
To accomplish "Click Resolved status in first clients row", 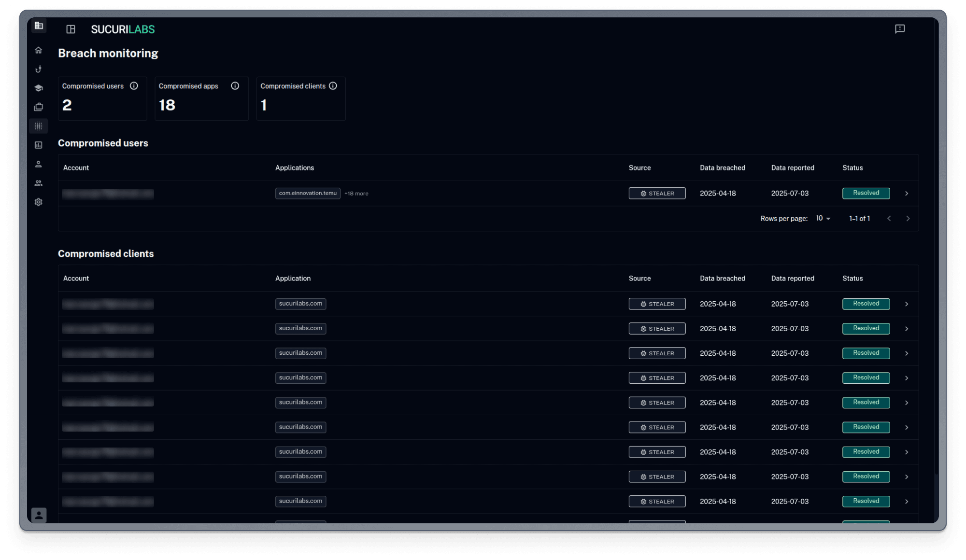I will [x=866, y=304].
